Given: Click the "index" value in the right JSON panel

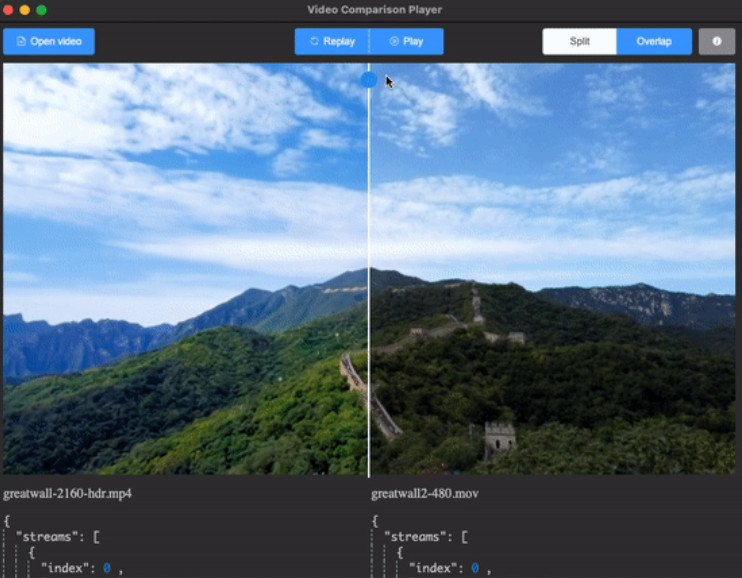Looking at the screenshot, I should pos(475,568).
